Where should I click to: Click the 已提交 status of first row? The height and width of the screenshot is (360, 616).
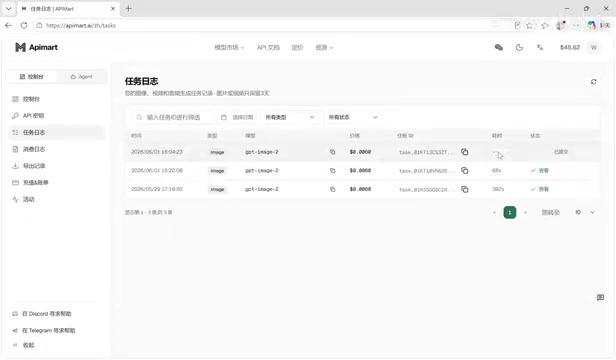(561, 152)
